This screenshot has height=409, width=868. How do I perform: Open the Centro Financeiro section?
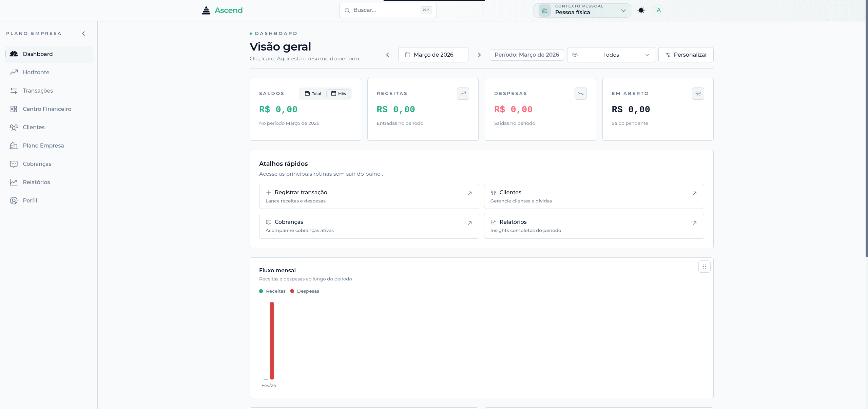pos(46,109)
